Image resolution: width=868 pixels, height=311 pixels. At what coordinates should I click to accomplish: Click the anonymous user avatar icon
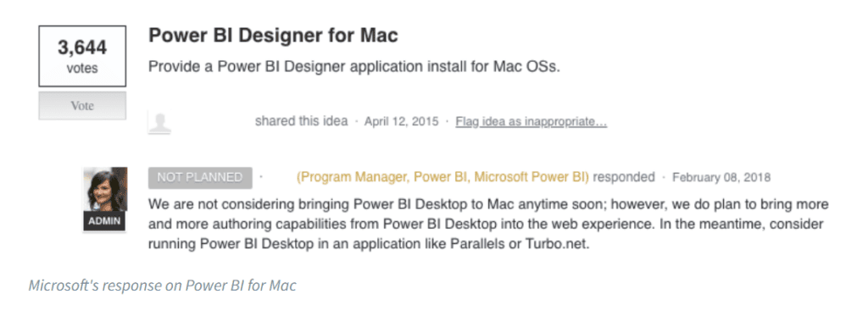(159, 122)
